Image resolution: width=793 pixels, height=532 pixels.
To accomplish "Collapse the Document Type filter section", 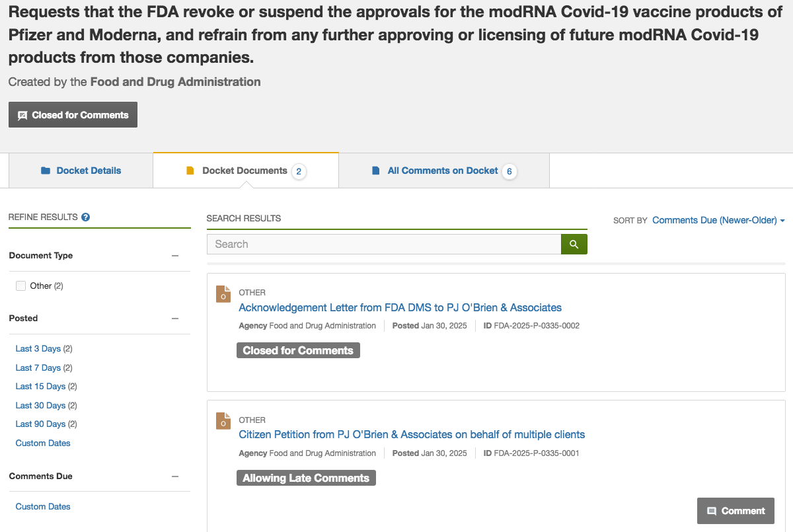I will (x=175, y=256).
